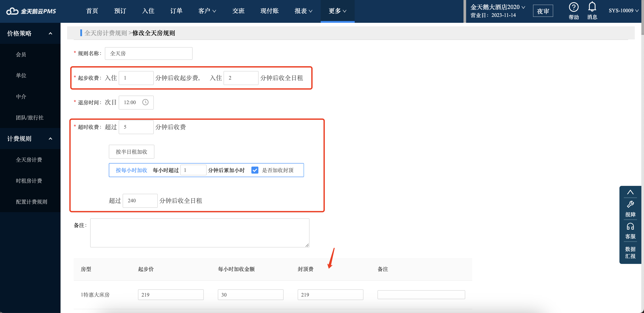This screenshot has height=313, width=644.
Task: Open 会员 in sidebar
Action: pyautogui.click(x=21, y=54)
